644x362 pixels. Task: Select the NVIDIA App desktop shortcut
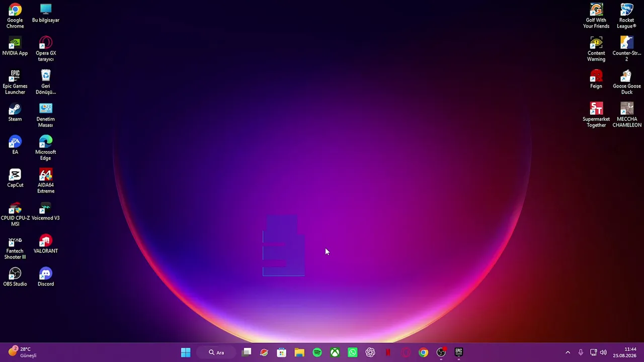tap(15, 46)
